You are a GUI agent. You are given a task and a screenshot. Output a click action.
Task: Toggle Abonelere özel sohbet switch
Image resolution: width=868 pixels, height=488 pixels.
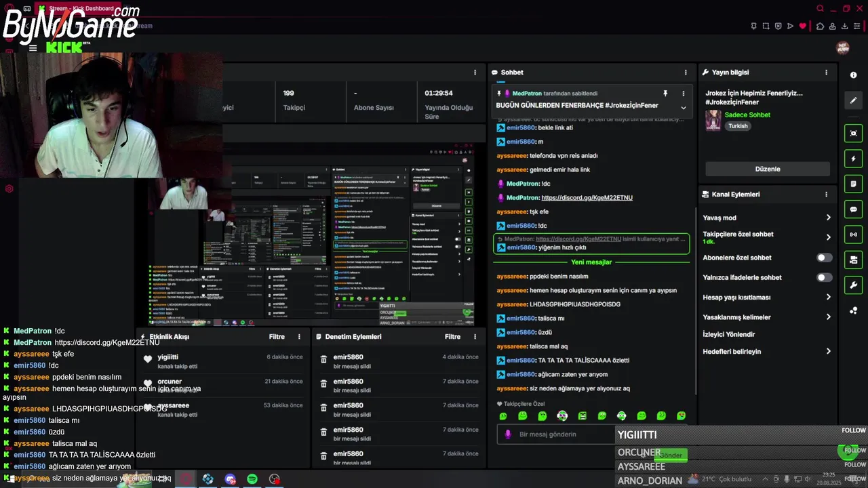click(824, 258)
